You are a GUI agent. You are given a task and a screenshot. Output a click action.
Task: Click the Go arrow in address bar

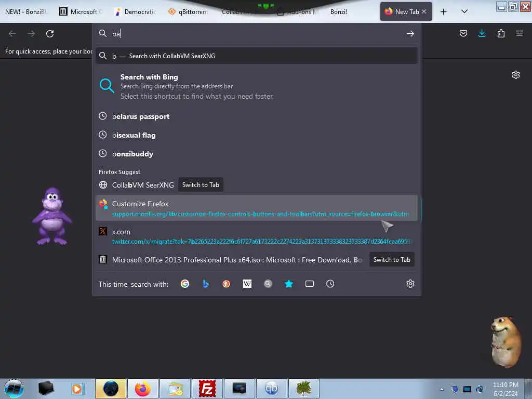(410, 34)
